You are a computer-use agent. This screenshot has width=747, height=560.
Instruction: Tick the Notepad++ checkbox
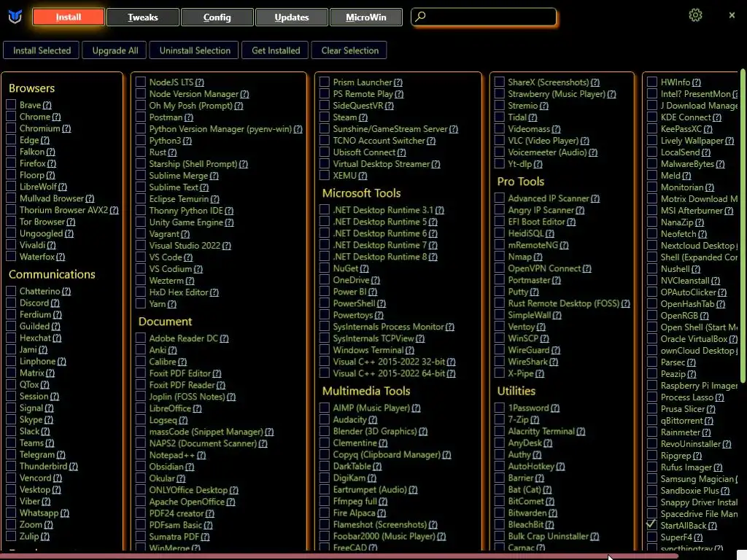coord(141,455)
